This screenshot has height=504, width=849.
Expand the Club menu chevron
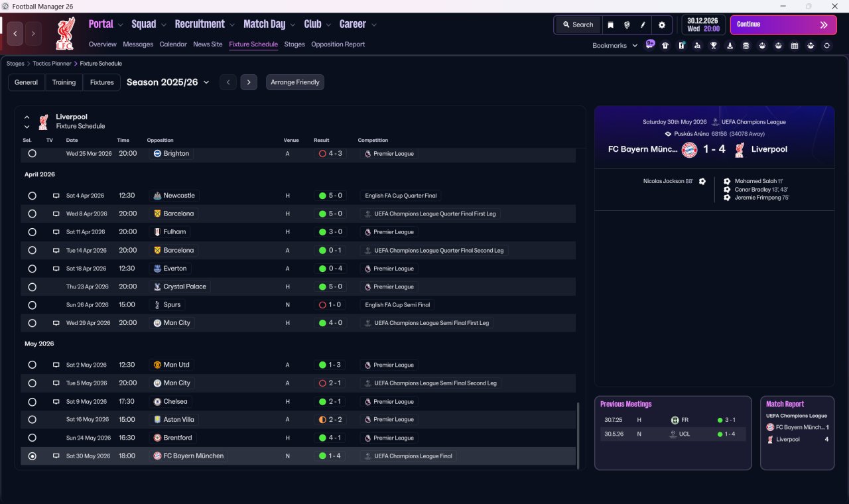[x=328, y=25]
